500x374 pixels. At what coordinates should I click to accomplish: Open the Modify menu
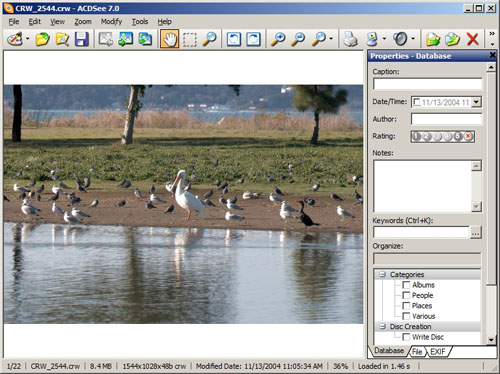click(x=111, y=22)
